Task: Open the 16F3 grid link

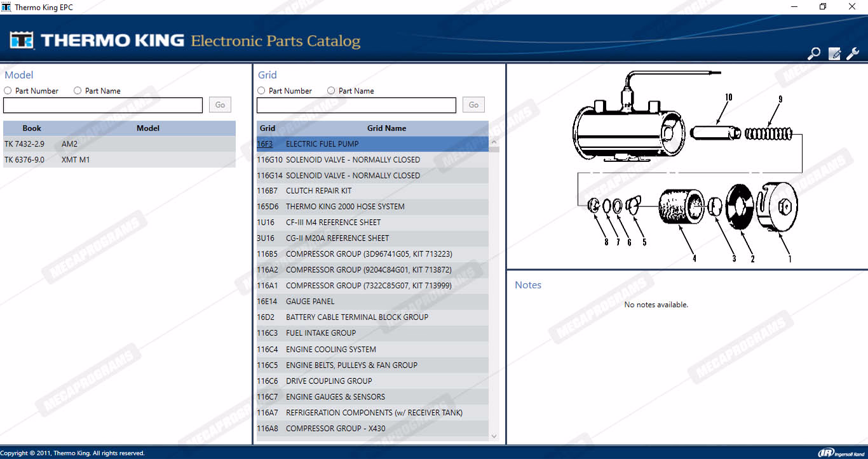Action: click(x=264, y=144)
